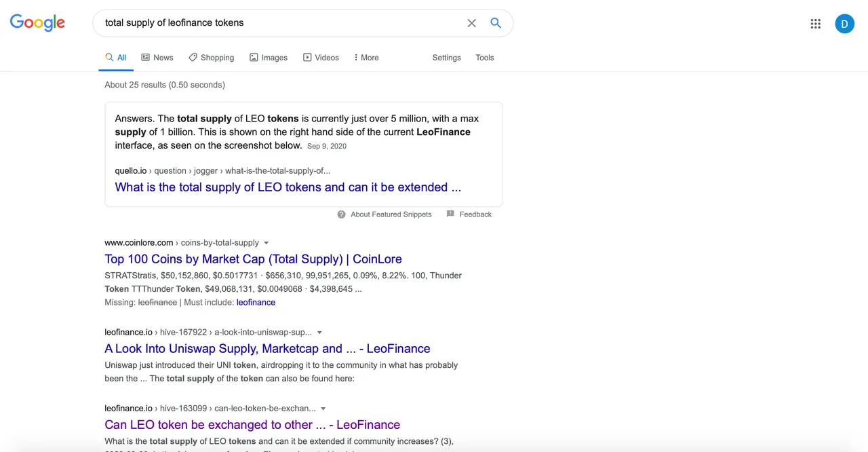Image resolution: width=868 pixels, height=452 pixels.
Task: Open the account avatar D
Action: [x=844, y=24]
